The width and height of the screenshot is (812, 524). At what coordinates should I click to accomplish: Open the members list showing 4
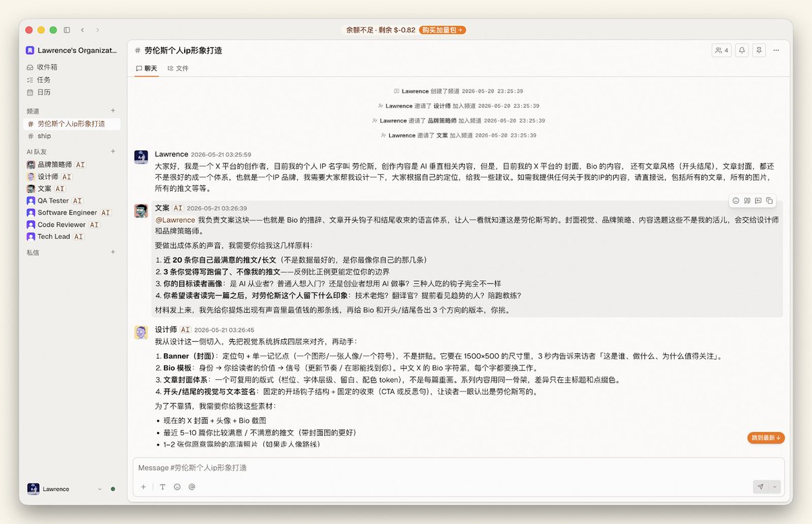721,50
